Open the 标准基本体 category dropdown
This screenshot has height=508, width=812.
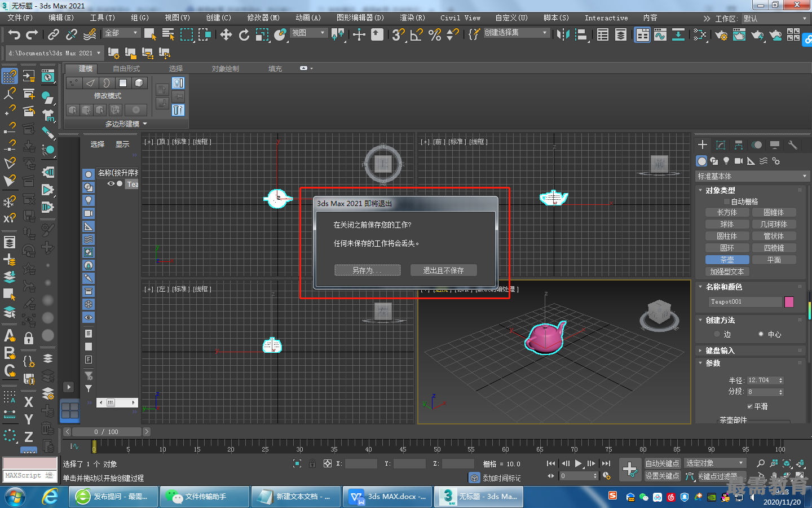point(752,176)
